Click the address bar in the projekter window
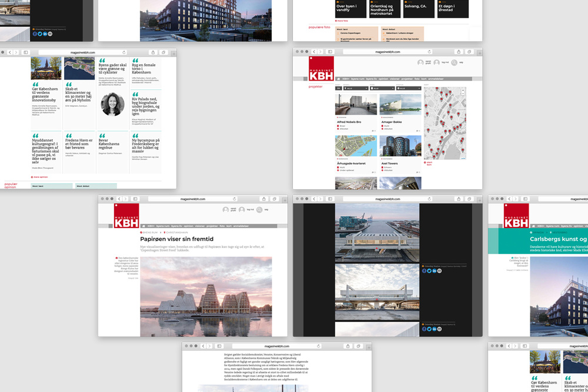Image resolution: width=588 pixels, height=392 pixels. click(387, 52)
